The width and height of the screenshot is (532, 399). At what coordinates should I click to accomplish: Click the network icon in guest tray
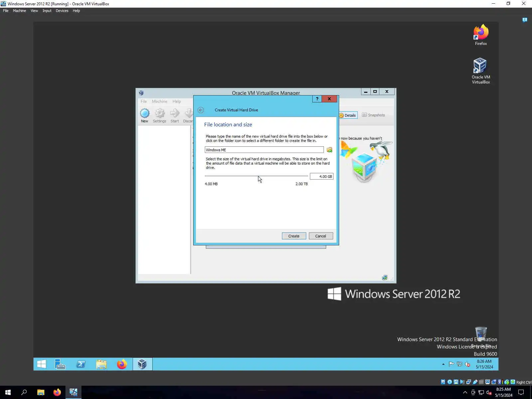[460, 364]
